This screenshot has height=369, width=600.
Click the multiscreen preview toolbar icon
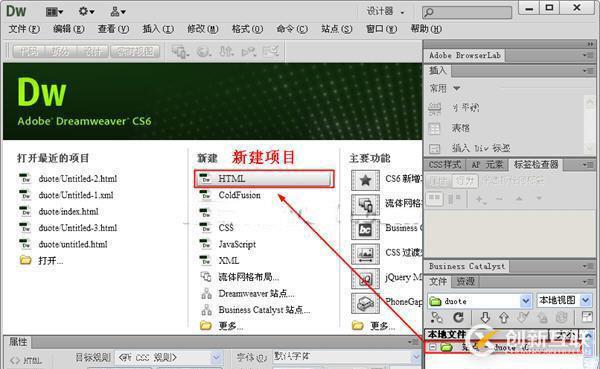coord(179,51)
